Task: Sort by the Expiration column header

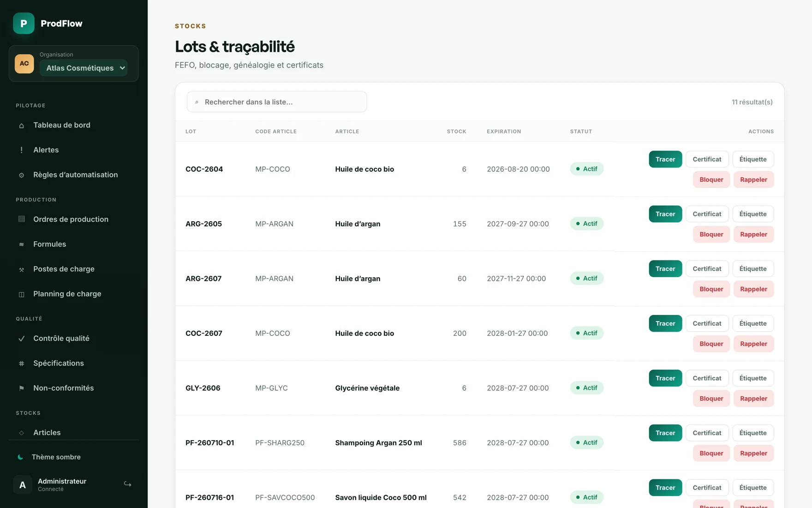Action: click(x=504, y=132)
